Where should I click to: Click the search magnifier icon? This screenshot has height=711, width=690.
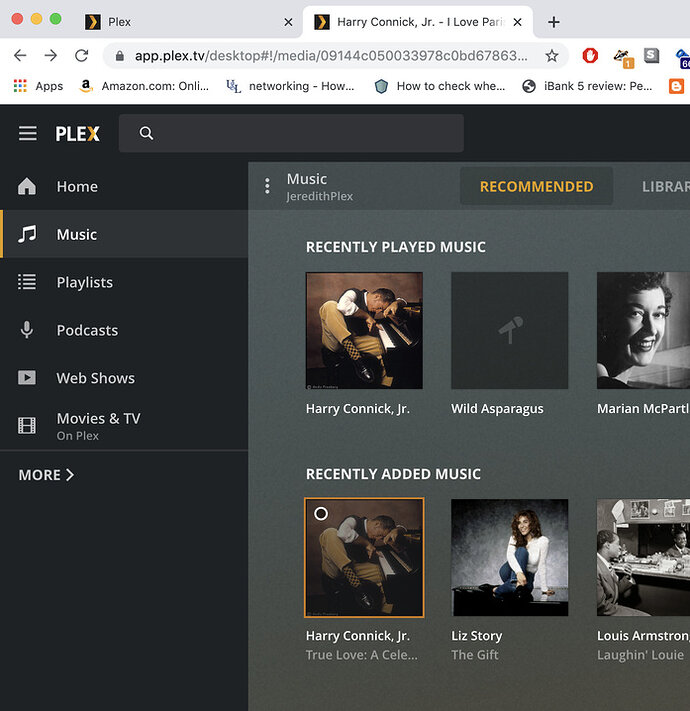[146, 133]
